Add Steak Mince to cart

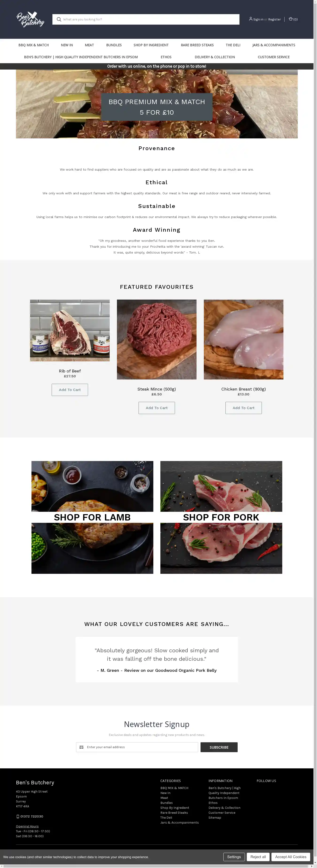[157, 408]
